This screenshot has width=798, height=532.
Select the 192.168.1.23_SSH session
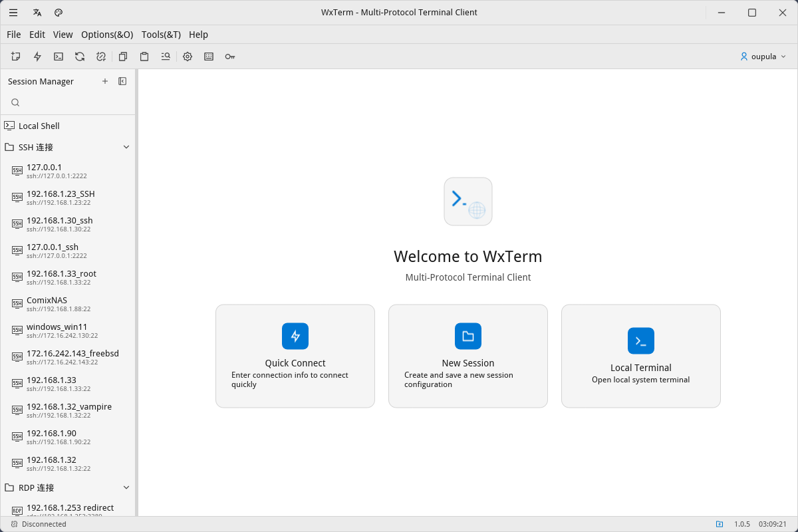click(68, 197)
